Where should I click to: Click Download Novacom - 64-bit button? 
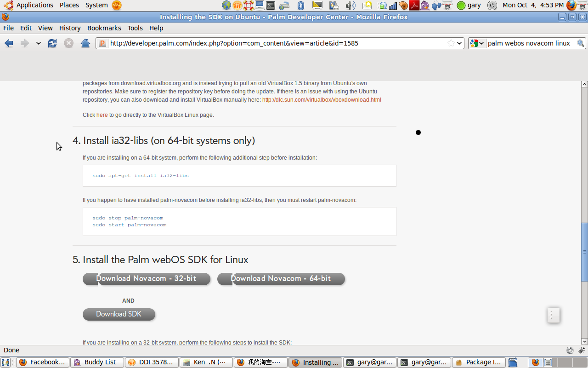(x=281, y=279)
